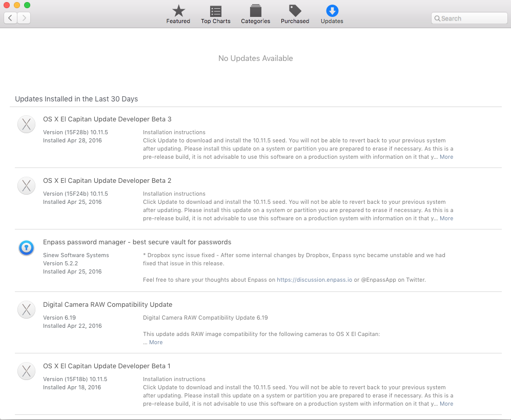Click Installed Apr 28, 2016 date
Screen dimensions: 511x420
[x=72, y=141]
